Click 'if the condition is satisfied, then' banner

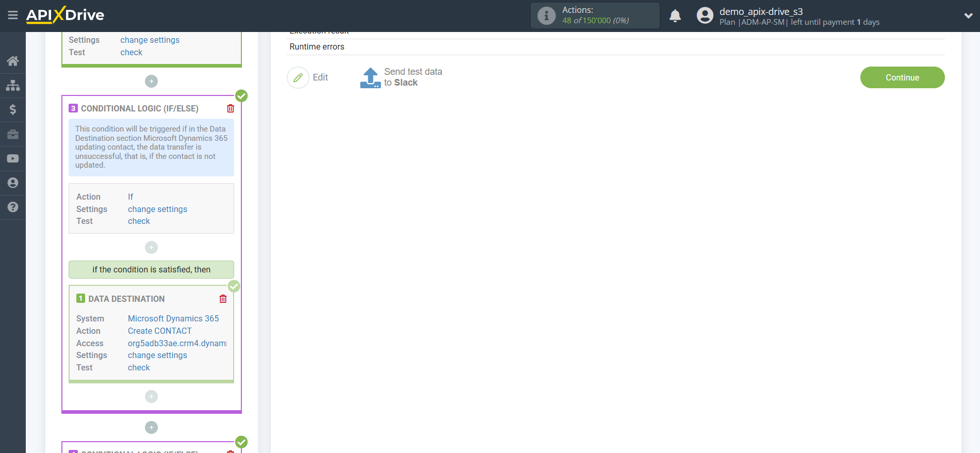tap(151, 269)
